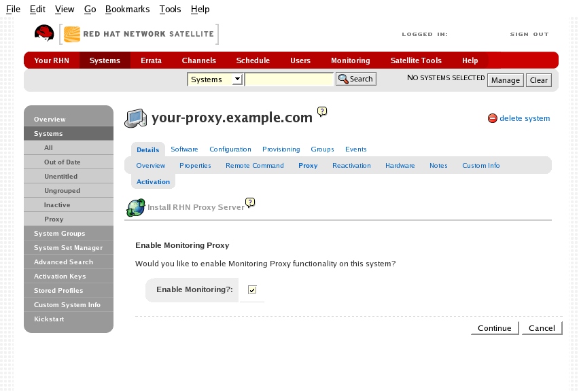Open System Groups in sidebar
Viewport: 579px width, 392px height.
coord(69,233)
